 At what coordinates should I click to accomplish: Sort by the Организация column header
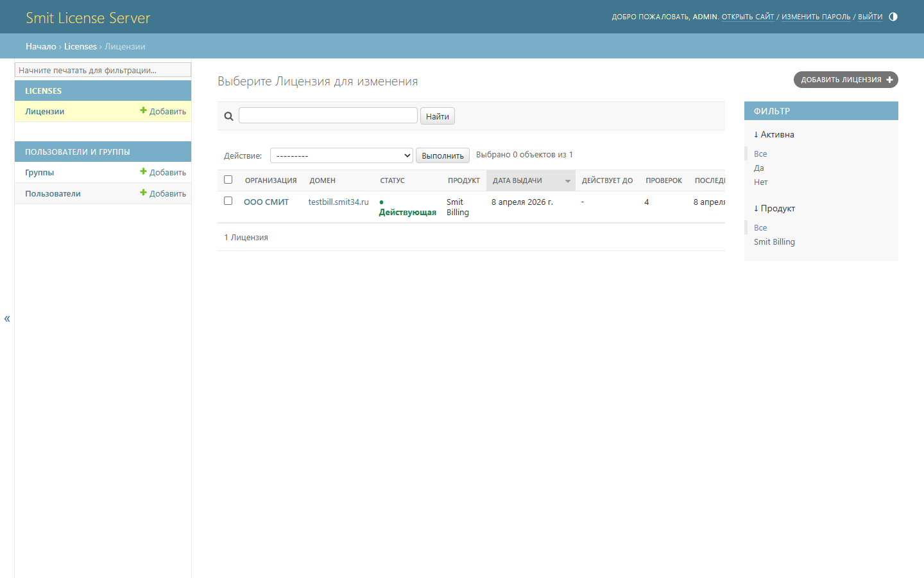coord(271,180)
